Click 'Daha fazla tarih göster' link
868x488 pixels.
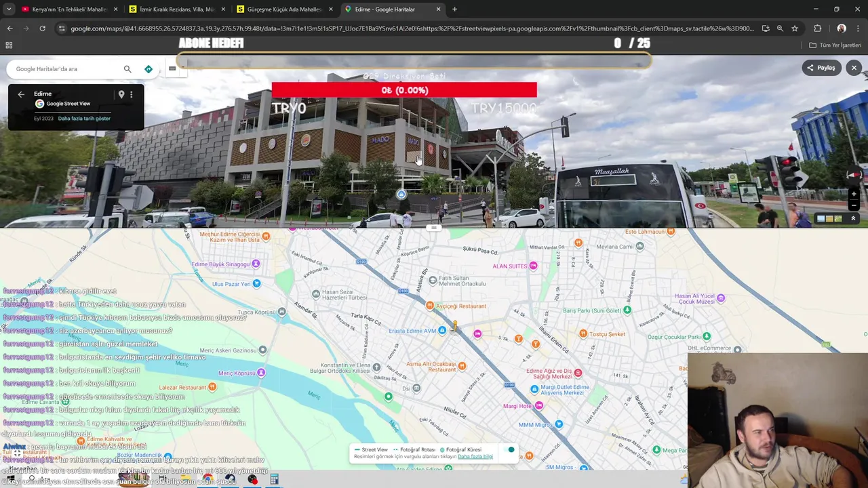84,119
